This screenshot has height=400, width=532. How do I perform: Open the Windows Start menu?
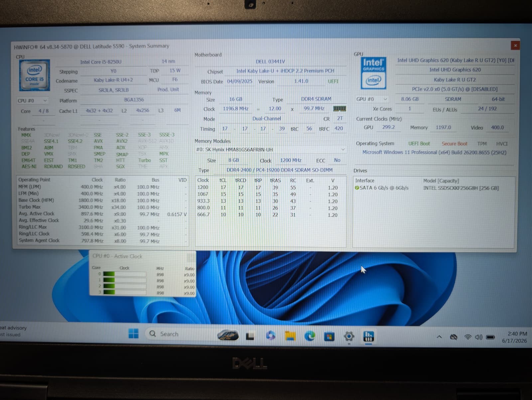133,334
